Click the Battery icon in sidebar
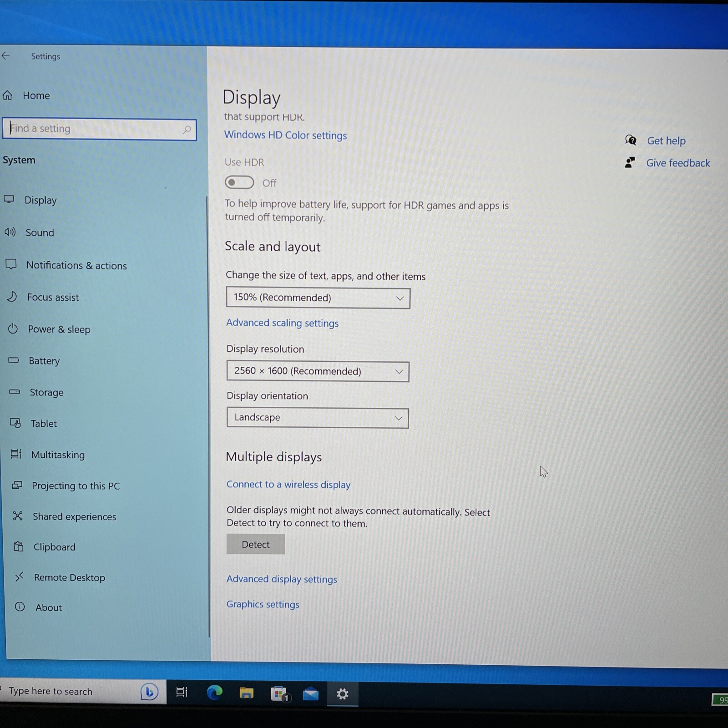The image size is (728, 728). [x=14, y=360]
